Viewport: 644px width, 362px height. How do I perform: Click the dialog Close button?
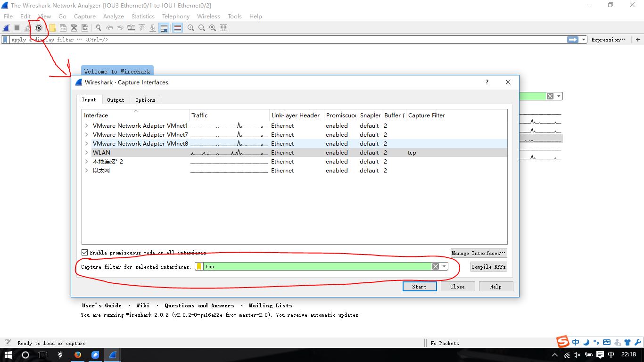457,287
